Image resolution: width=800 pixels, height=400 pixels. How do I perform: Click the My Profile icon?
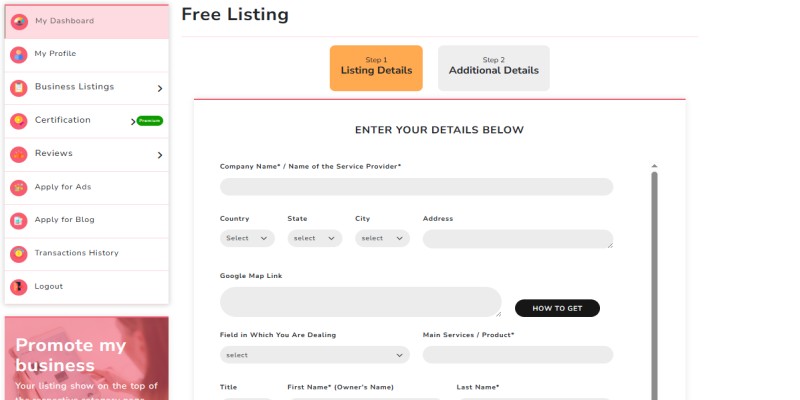[18, 54]
